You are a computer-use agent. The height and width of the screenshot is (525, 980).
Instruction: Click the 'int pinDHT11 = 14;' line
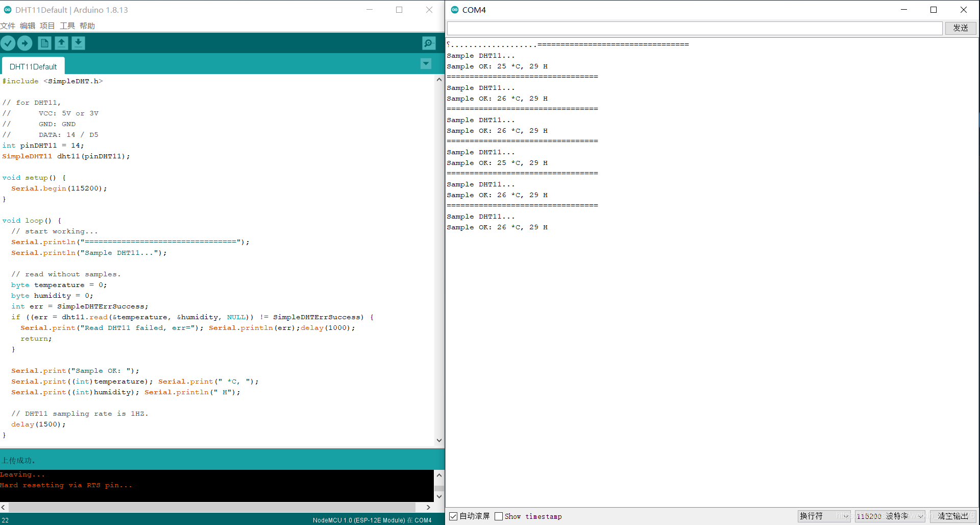coord(43,146)
